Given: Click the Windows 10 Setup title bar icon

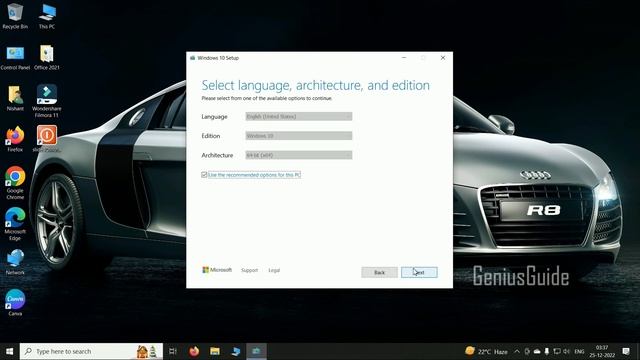Looking at the screenshot, I should [x=192, y=58].
